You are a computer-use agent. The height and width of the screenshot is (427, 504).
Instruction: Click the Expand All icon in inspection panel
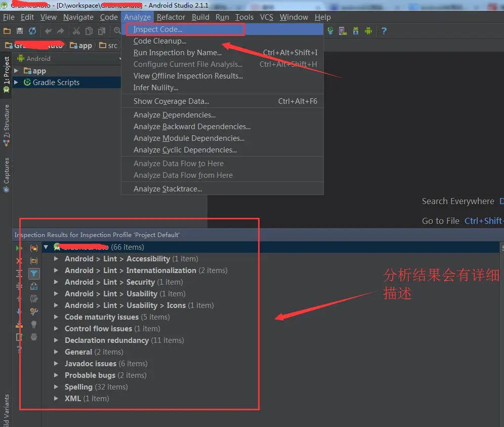click(x=19, y=274)
